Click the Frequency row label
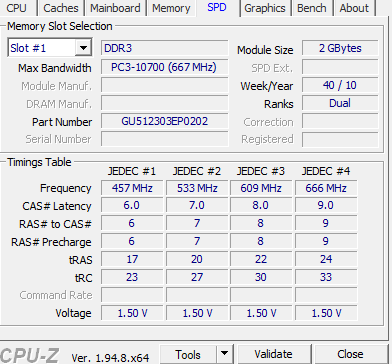392x364 pixels. pos(66,188)
